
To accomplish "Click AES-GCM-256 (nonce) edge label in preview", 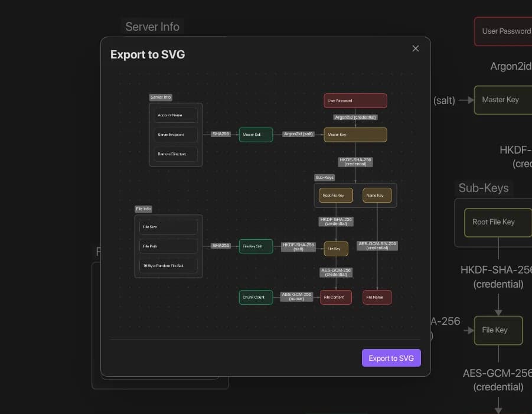I will [x=296, y=296].
